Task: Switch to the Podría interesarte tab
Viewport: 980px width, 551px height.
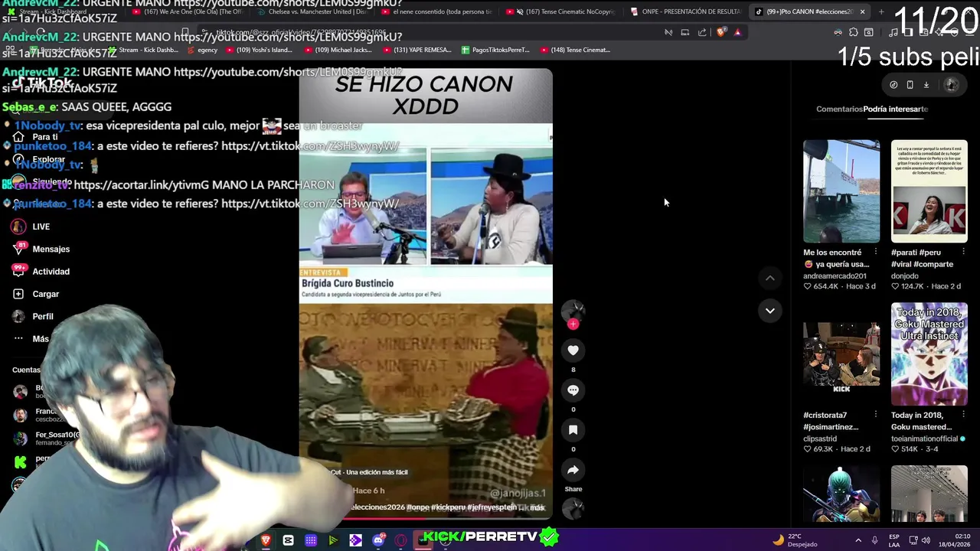Action: (896, 109)
